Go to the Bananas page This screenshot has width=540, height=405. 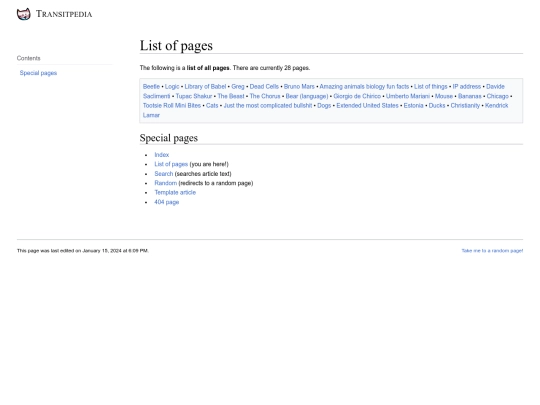470,96
